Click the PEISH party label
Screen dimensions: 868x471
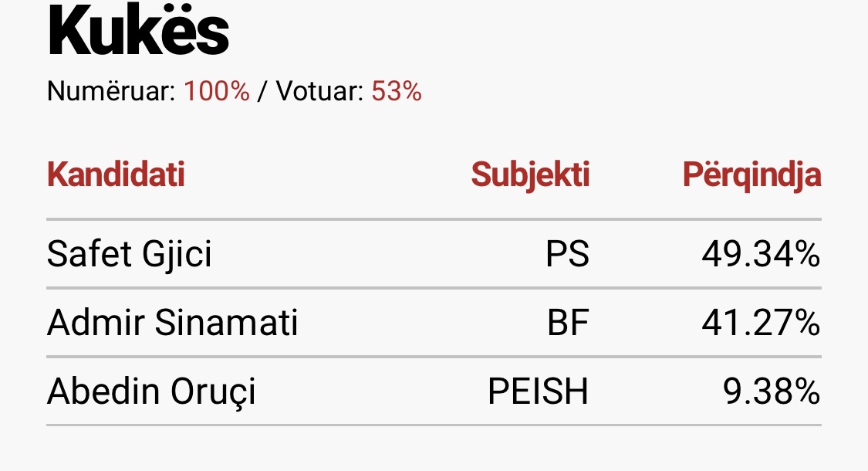[538, 391]
